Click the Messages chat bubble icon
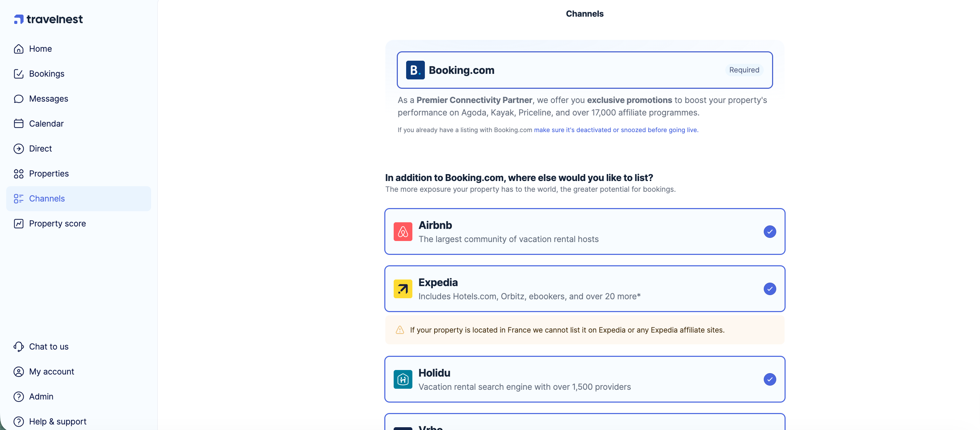 tap(19, 98)
